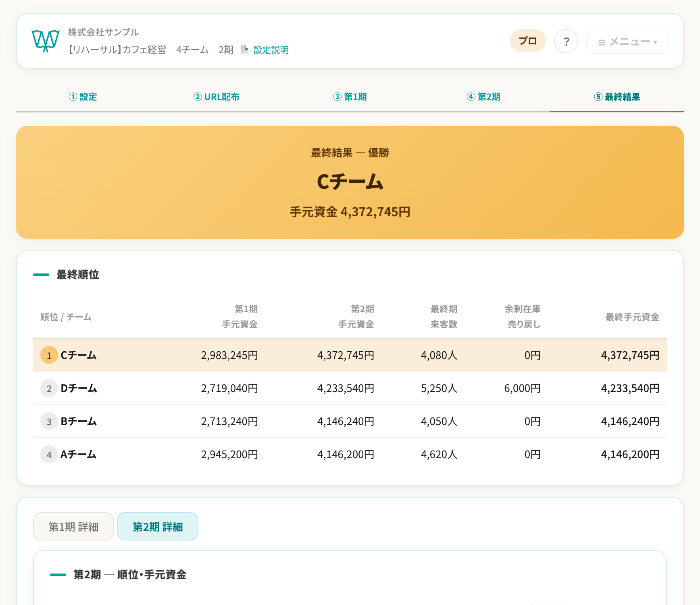Click the document icon beside 設定説明
This screenshot has width=700, height=605.
pos(244,50)
